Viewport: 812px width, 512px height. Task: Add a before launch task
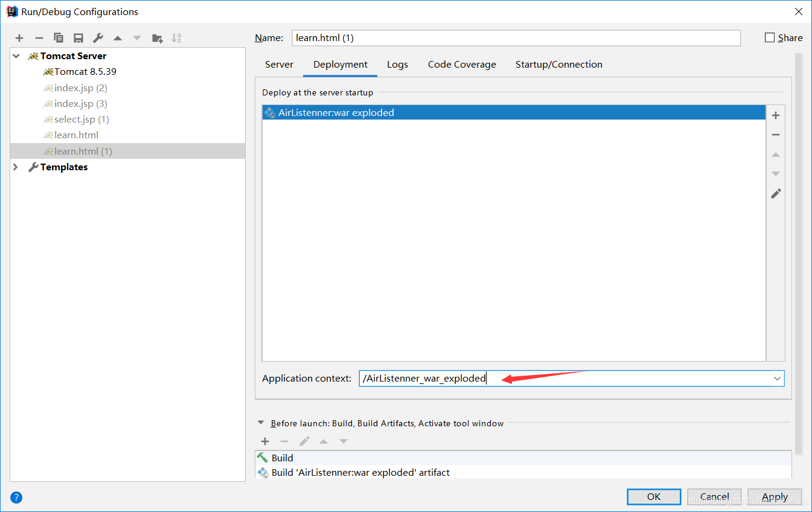click(x=265, y=441)
